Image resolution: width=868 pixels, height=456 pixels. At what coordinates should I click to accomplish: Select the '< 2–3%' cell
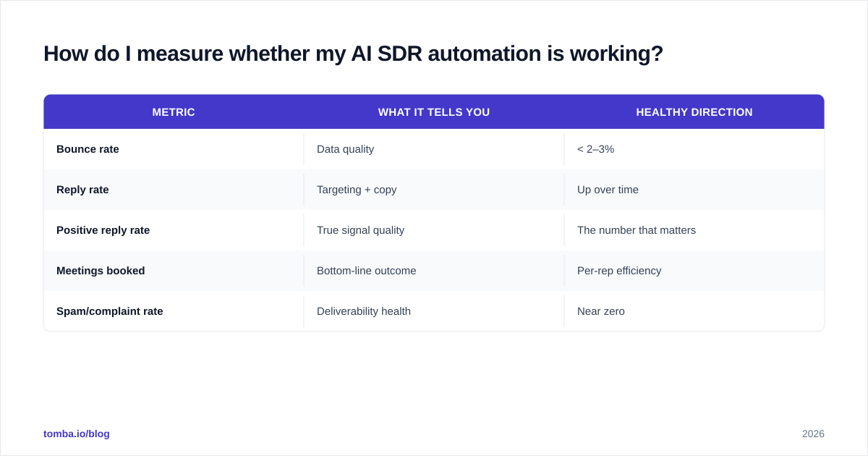pyautogui.click(x=694, y=149)
